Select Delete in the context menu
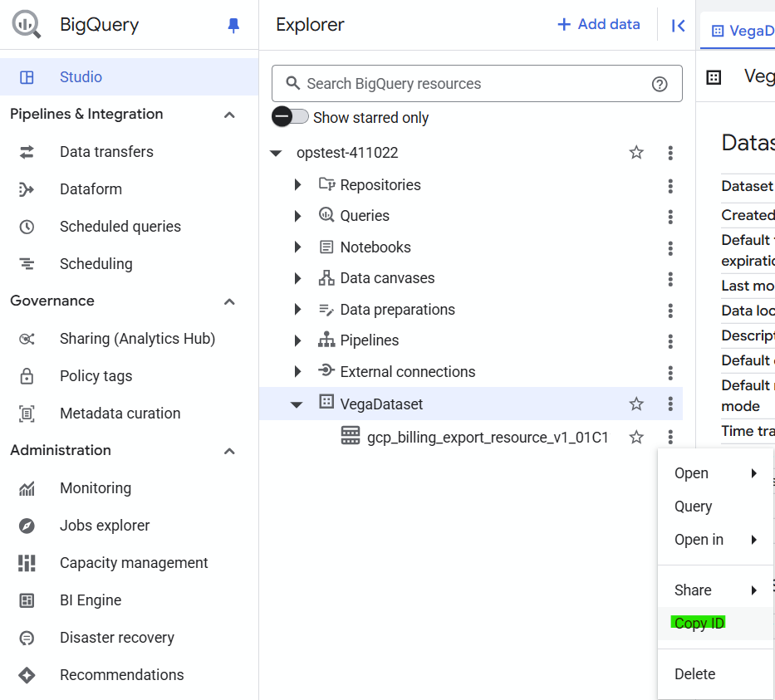This screenshot has height=700, width=775. coord(716,673)
